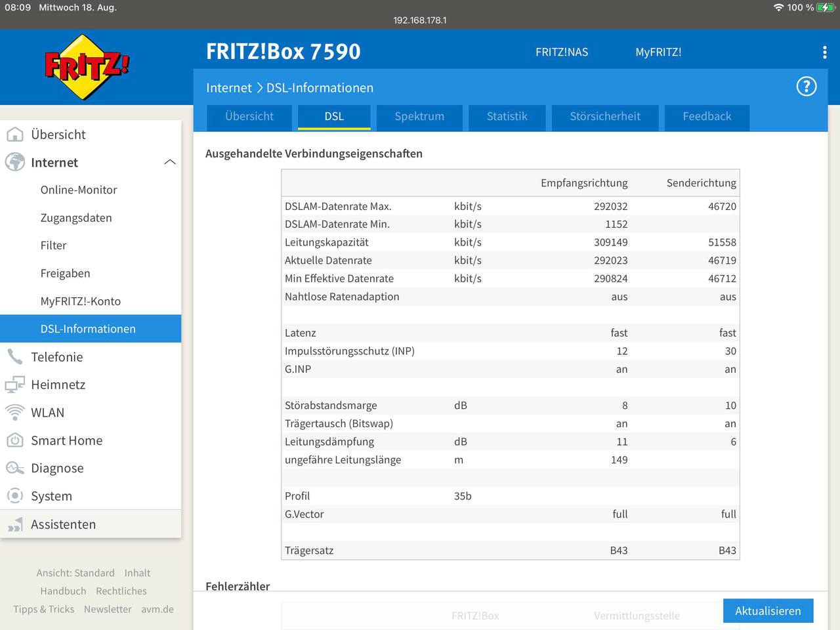
Task: Open the Spektrum tab
Action: pyautogui.click(x=419, y=117)
